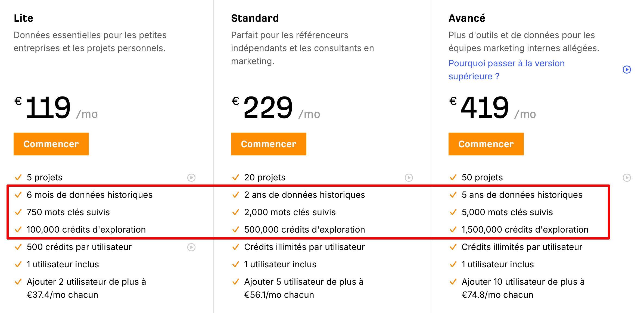Click the checkmark beside "5 ans de données historiques"
The height and width of the screenshot is (313, 644).
453,195
